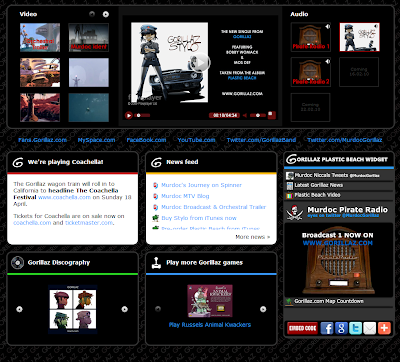Open the Twitter.com/MurdocGorillaz link
Image resolution: width=400 pixels, height=362 pixels.
[345, 140]
